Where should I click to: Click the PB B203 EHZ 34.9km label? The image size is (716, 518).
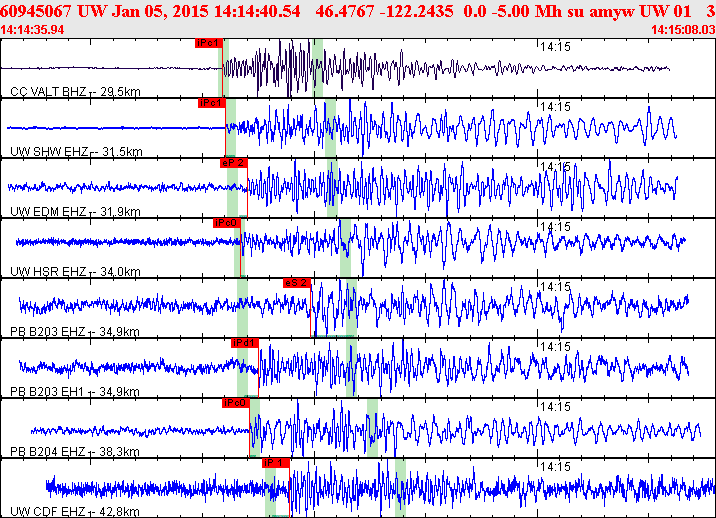coord(75,332)
